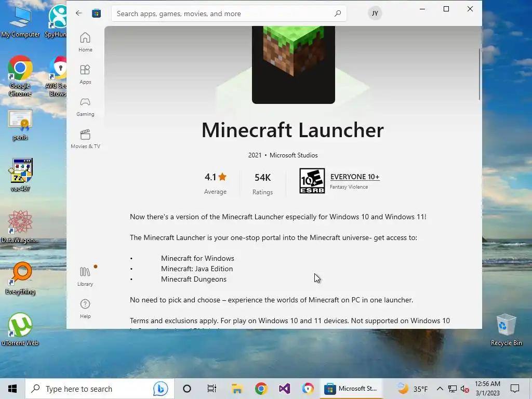Switch to Gaming section in sidebar
This screenshot has width=532, height=399.
[x=85, y=107]
